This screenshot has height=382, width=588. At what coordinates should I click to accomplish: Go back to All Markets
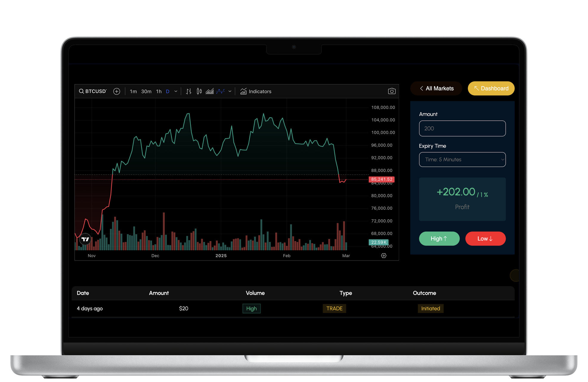[x=436, y=88]
